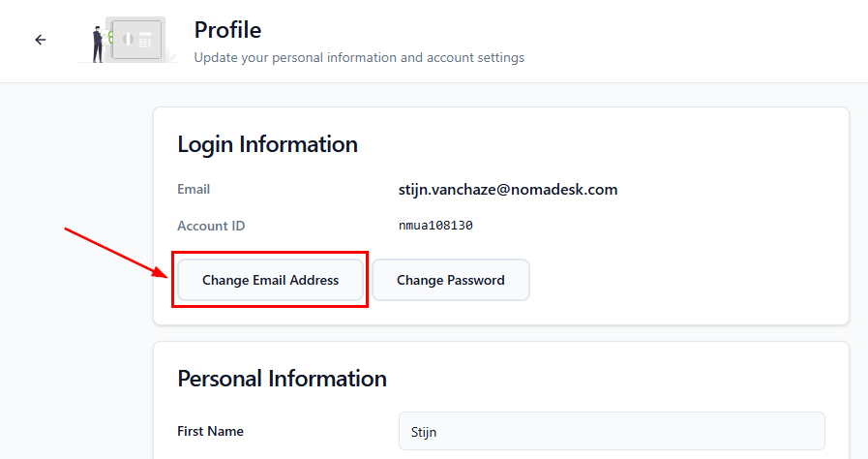Click the Email field label
The height and width of the screenshot is (459, 868).
[x=194, y=189]
